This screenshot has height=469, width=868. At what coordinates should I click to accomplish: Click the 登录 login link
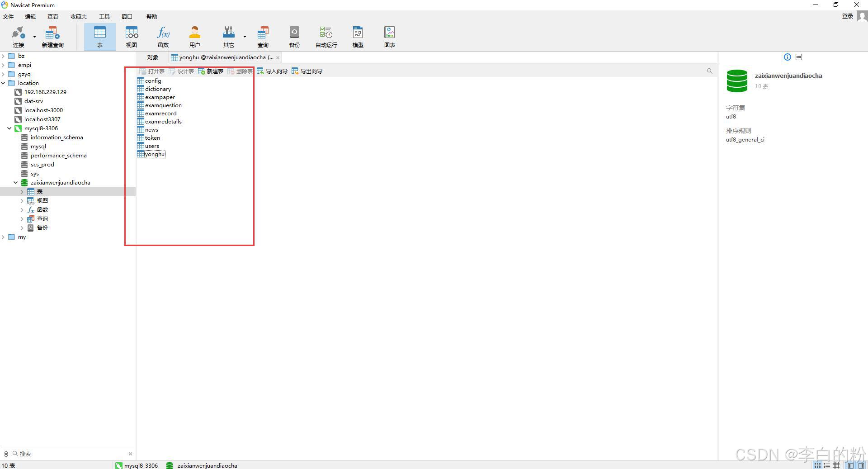(848, 16)
